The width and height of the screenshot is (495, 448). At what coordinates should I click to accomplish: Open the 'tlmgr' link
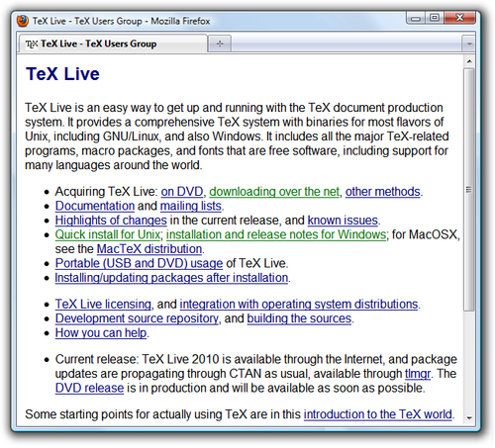418,374
